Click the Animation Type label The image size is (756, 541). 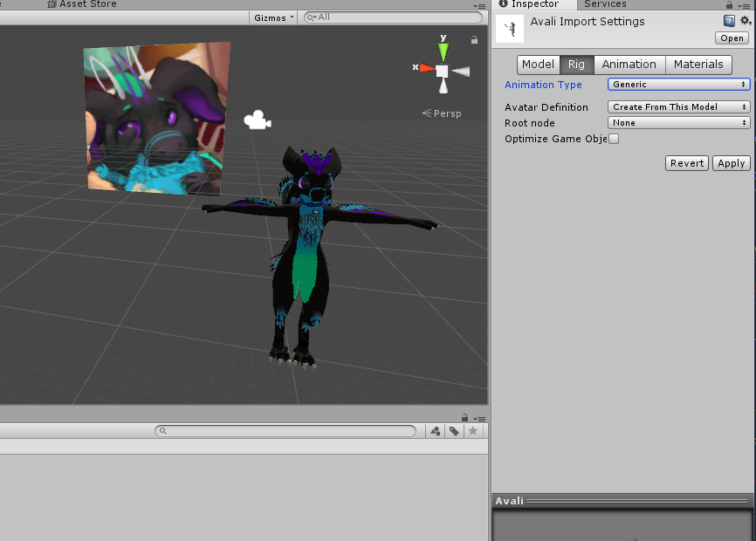543,85
